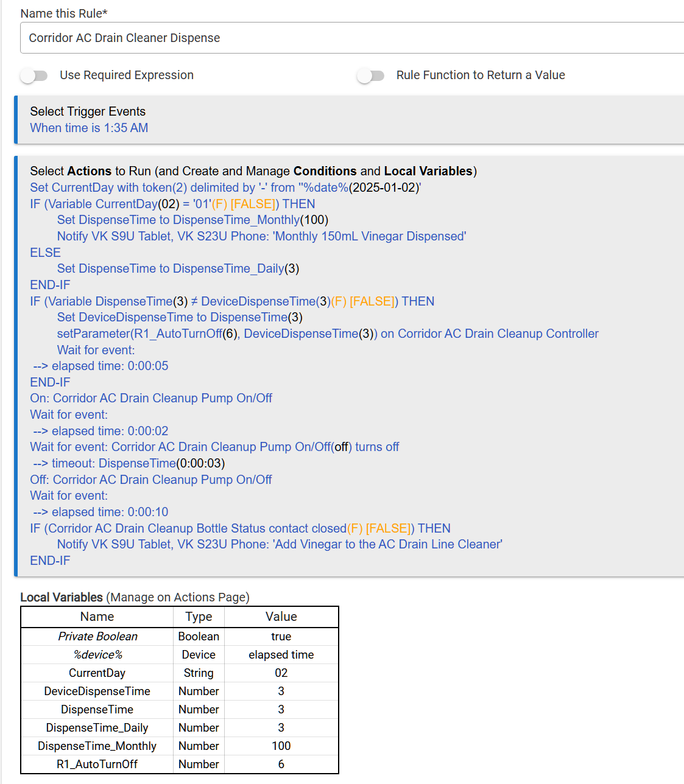Select Set DispenseTime to DispenseTime_Daily action
684x784 pixels.
point(178,268)
